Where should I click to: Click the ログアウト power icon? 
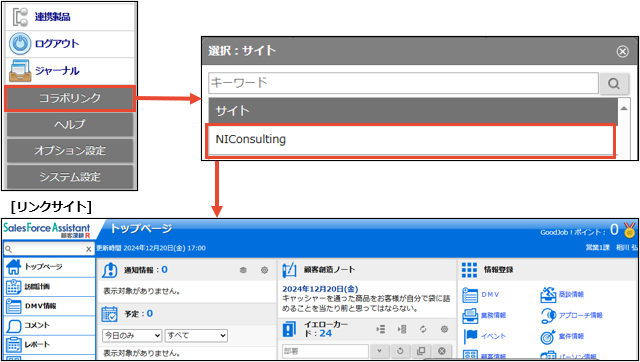[x=20, y=44]
